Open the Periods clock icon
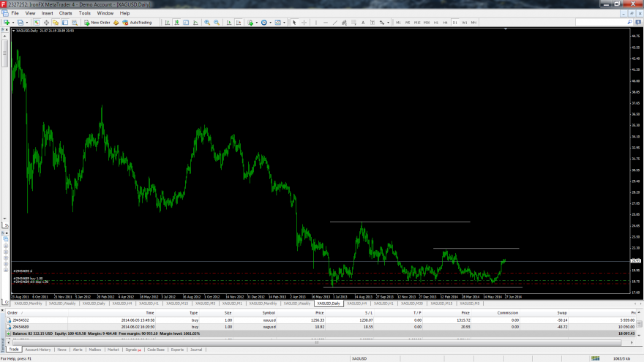Image resolution: width=644 pixels, height=362 pixels. 263,23
